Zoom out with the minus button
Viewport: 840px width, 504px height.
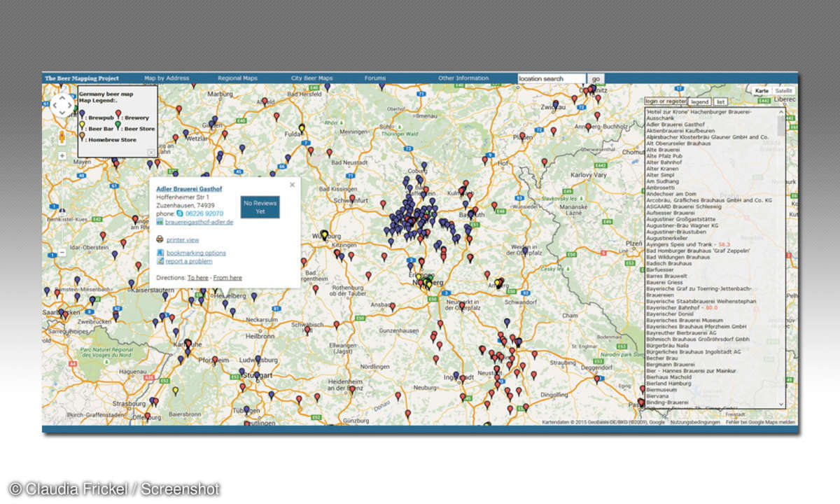tap(62, 252)
